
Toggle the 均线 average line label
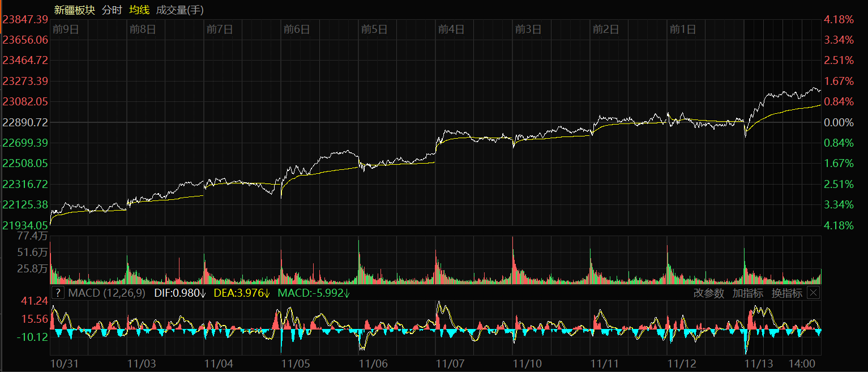click(139, 10)
